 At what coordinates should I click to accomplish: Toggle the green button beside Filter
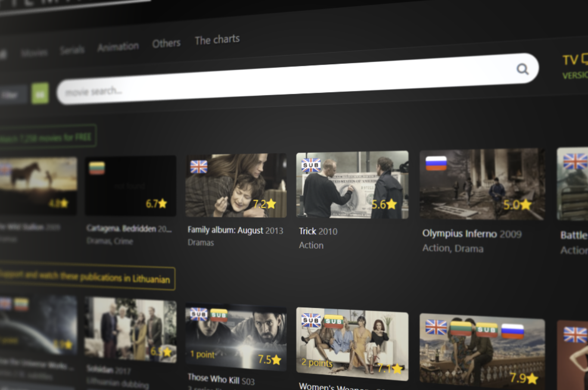(40, 94)
